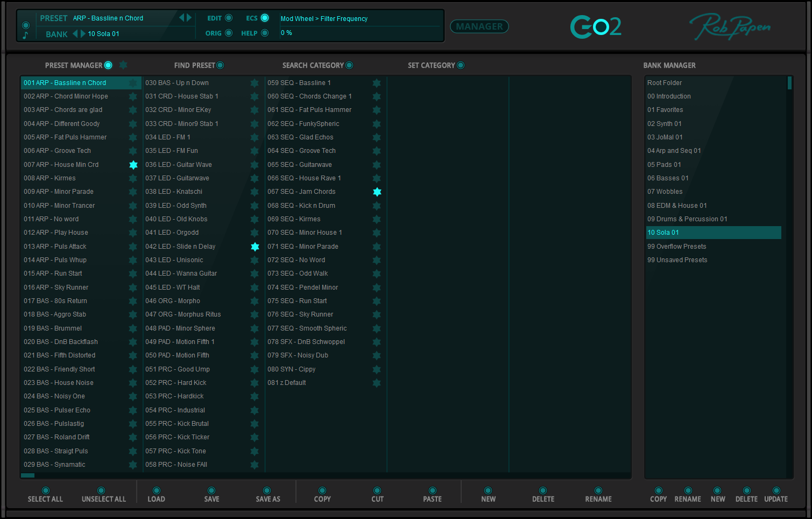Mark 030 BAS - Up n Down as favorite
This screenshot has height=519, width=812.
pos(254,82)
